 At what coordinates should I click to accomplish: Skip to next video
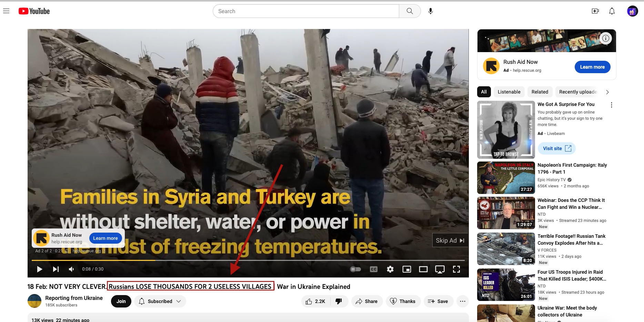point(56,269)
